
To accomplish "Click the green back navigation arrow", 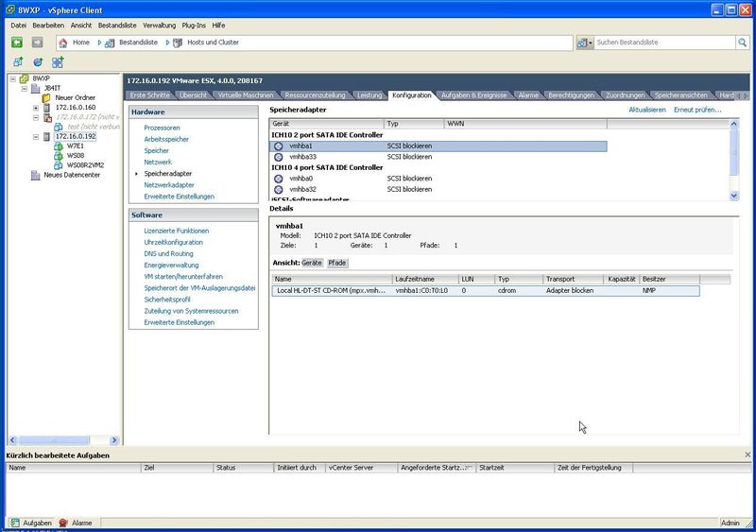I will click(17, 43).
